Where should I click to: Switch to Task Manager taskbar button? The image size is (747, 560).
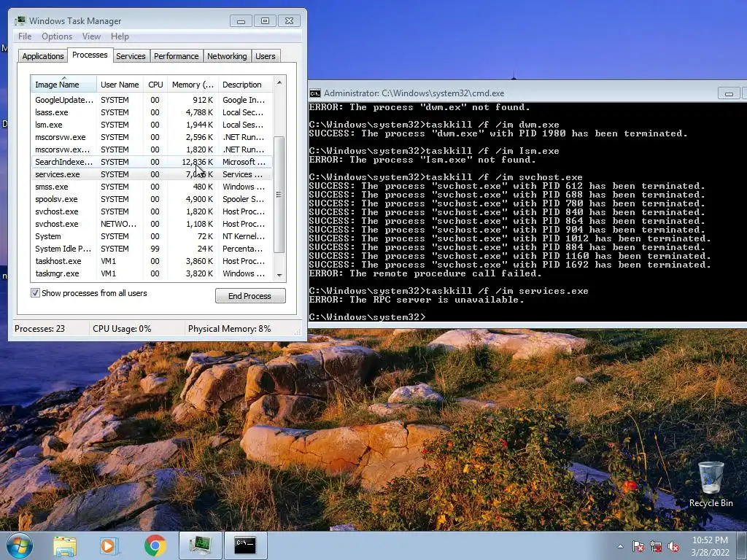tap(201, 545)
